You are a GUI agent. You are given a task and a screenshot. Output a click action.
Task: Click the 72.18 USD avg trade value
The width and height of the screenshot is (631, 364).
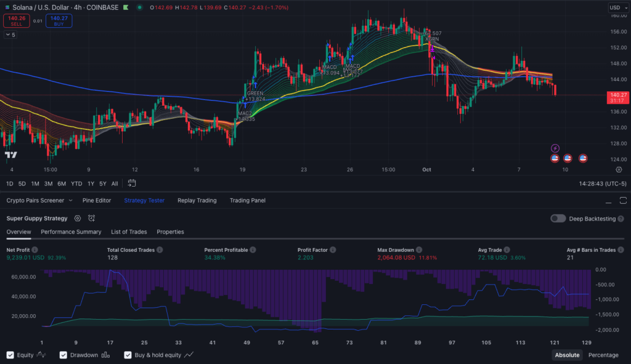[492, 257]
